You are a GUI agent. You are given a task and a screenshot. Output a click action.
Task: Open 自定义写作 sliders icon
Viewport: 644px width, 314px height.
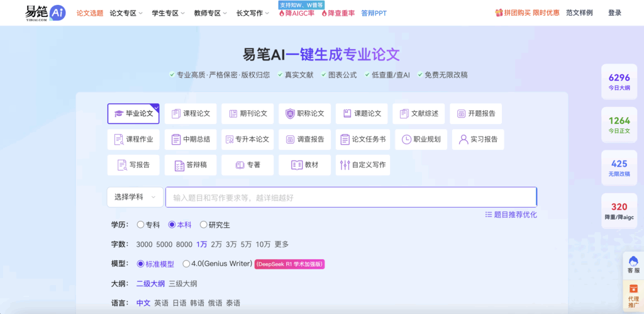pos(345,165)
